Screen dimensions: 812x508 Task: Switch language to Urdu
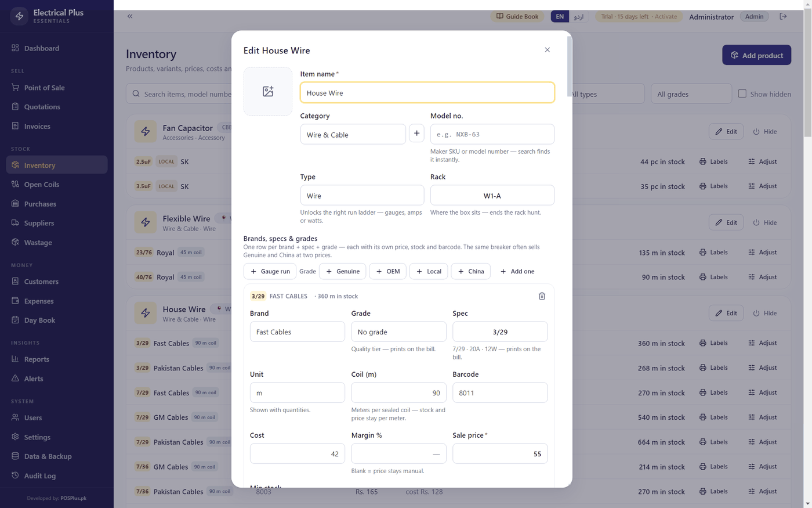(578, 16)
